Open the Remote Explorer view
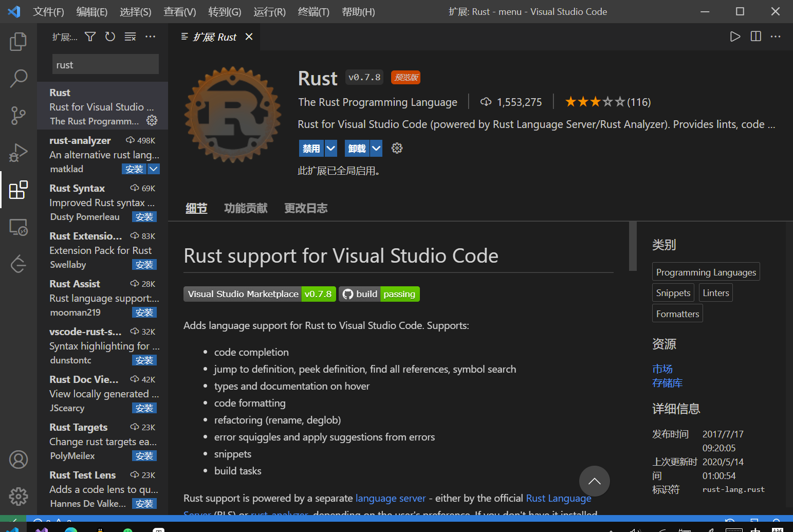The width and height of the screenshot is (793, 532). (19, 227)
